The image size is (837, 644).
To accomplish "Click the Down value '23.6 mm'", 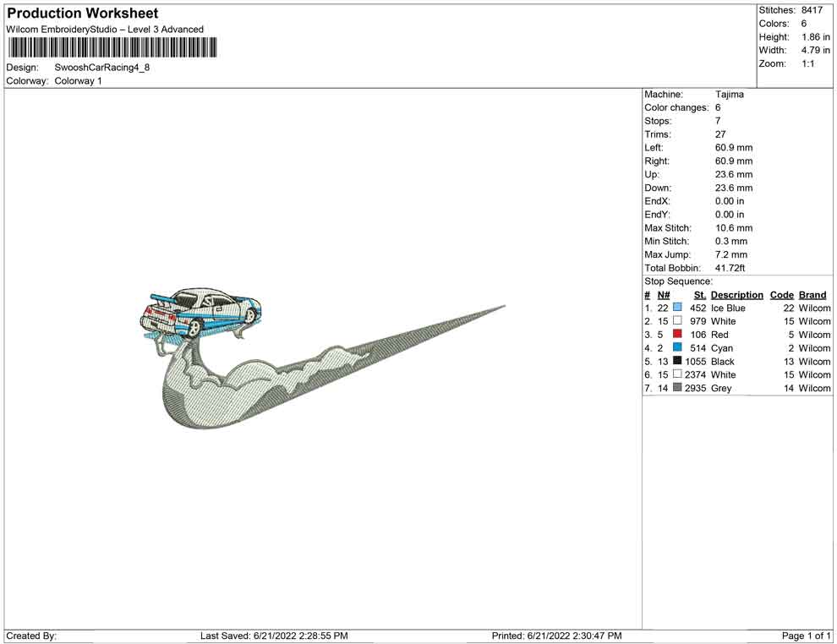I will click(x=734, y=188).
